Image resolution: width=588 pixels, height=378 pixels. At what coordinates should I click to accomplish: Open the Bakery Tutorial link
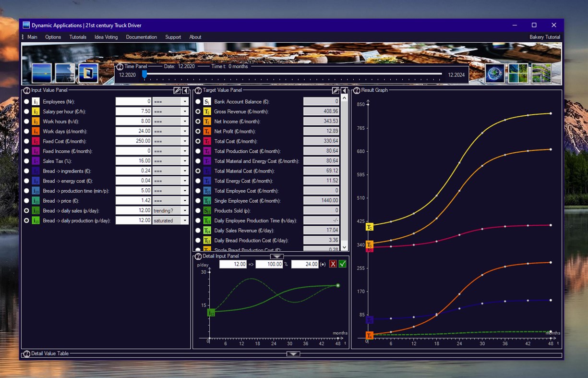[545, 37]
